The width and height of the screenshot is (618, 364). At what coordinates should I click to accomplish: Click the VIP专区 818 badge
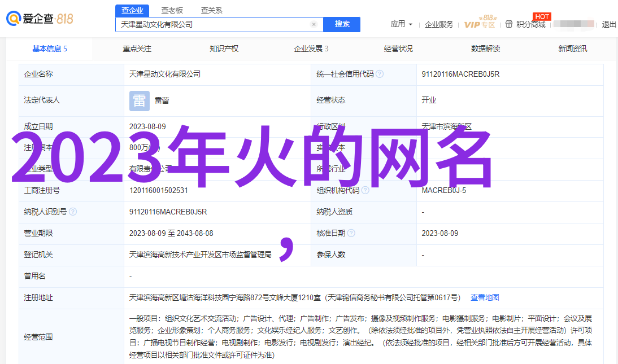(480, 22)
